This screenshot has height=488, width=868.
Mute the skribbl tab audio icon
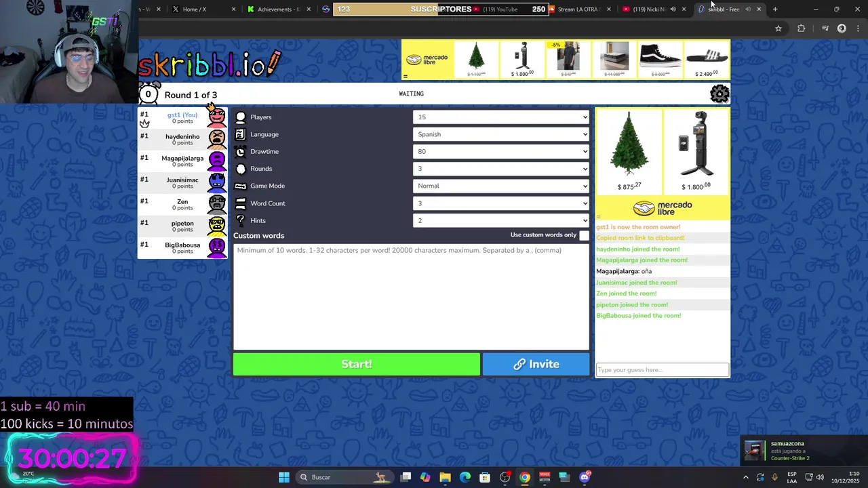748,9
